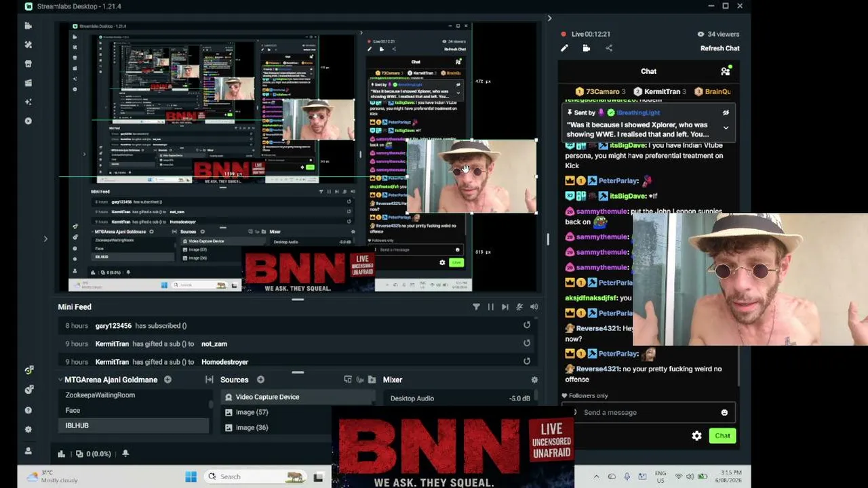The width and height of the screenshot is (868, 488).
Task: Open the Cloudbot icon above dashboard
Action: pyautogui.click(x=28, y=370)
